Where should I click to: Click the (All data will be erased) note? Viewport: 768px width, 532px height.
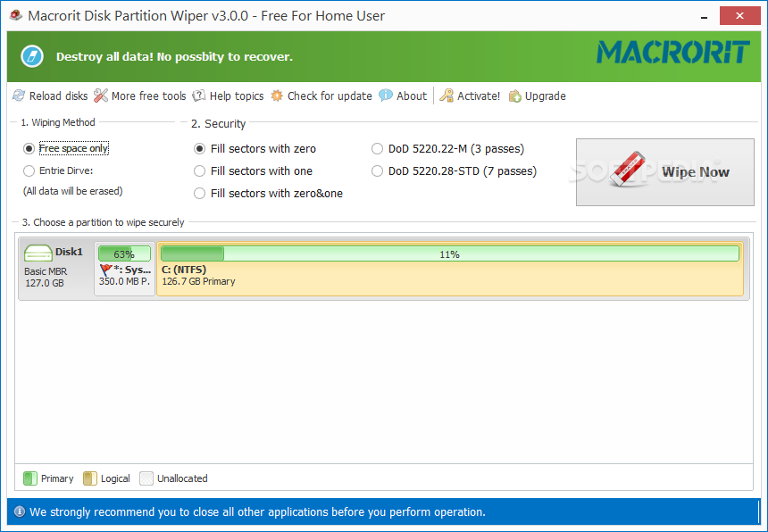(73, 191)
